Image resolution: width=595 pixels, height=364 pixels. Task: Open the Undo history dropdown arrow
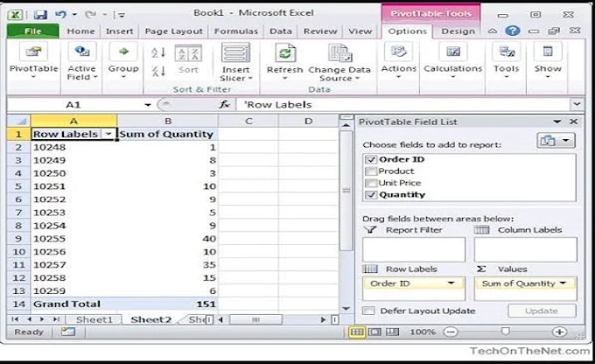(x=74, y=14)
